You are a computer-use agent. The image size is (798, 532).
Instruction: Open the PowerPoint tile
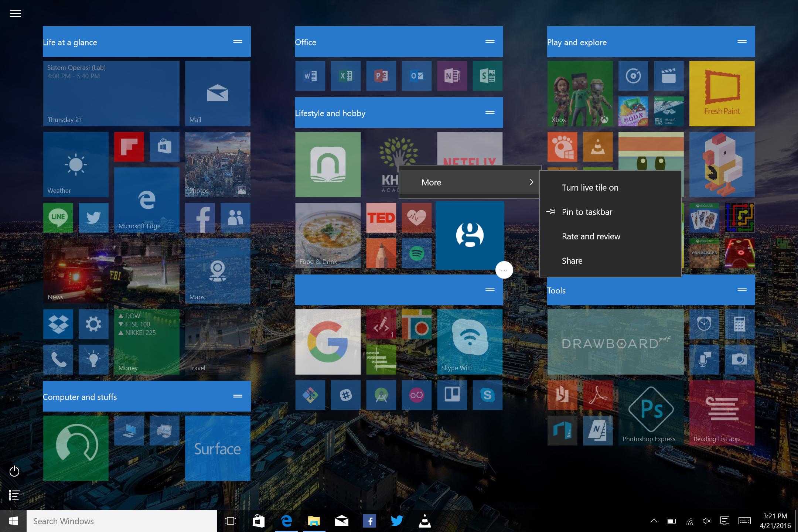point(381,76)
